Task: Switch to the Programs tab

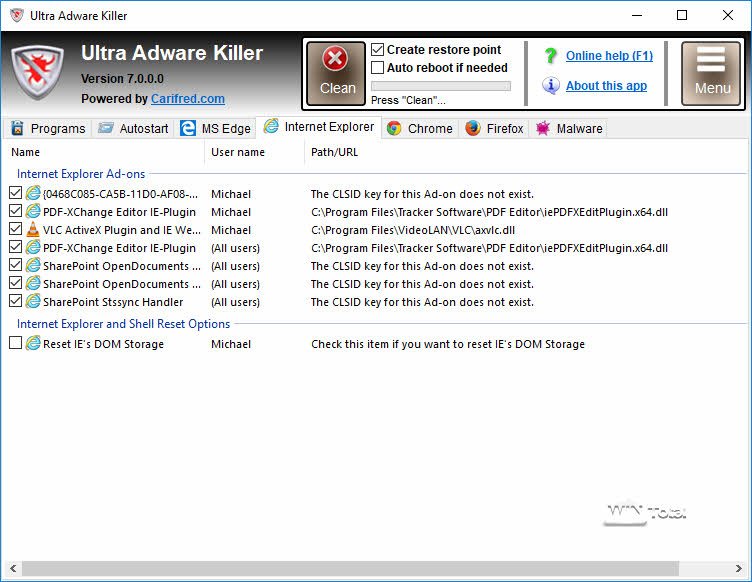Action: tap(48, 128)
